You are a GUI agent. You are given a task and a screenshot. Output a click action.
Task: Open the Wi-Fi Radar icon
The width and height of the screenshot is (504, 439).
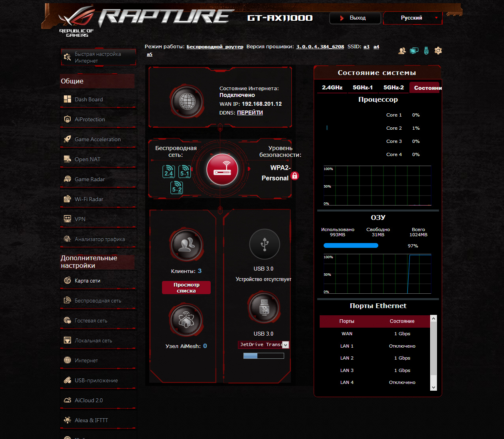tap(67, 199)
